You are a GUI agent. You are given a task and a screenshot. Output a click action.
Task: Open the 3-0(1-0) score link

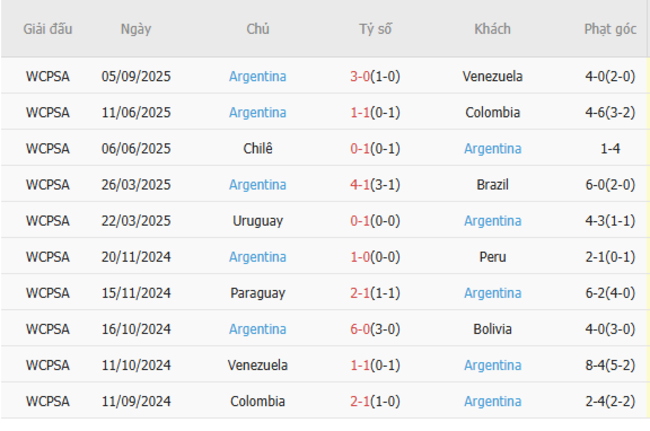375,77
